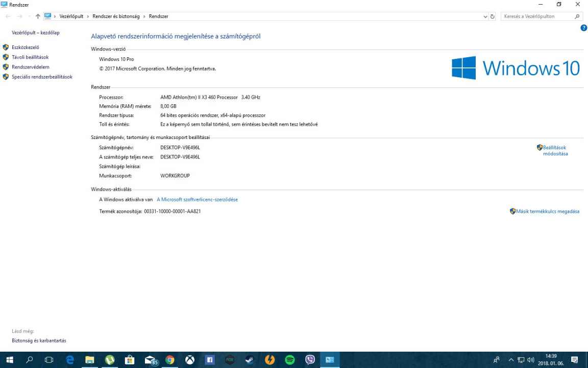The height and width of the screenshot is (368, 588).
Task: Click the DESKTOP-V9E496L value beside Számítógépnév
Action: click(x=180, y=148)
